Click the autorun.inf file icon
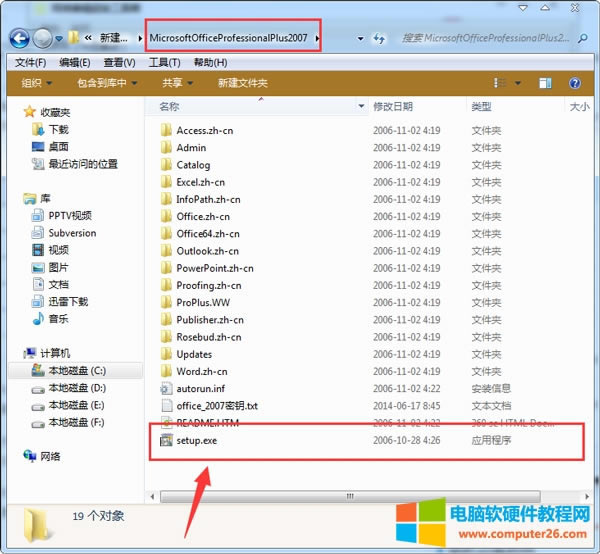The width and height of the screenshot is (600, 554). click(x=166, y=388)
